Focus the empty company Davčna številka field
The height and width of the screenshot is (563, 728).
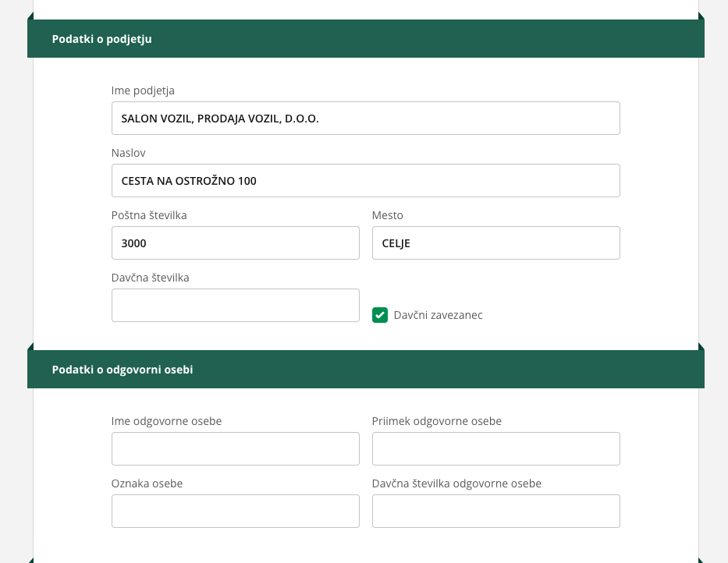coord(235,306)
